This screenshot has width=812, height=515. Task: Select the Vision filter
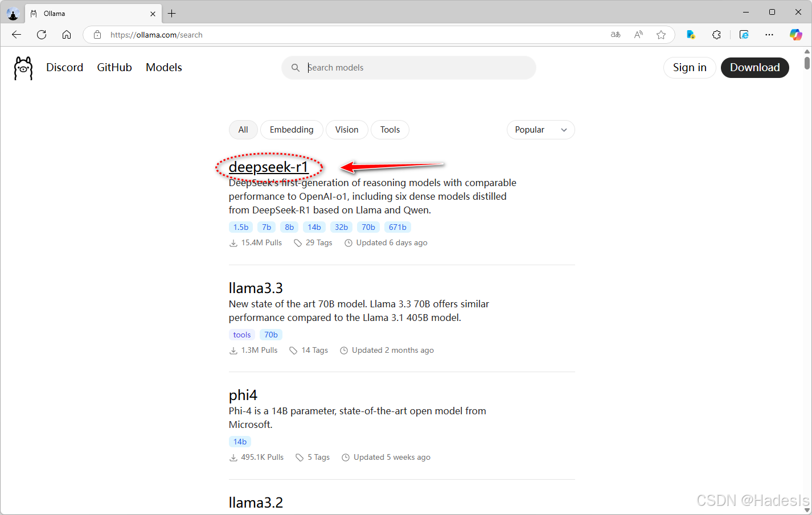tap(347, 130)
